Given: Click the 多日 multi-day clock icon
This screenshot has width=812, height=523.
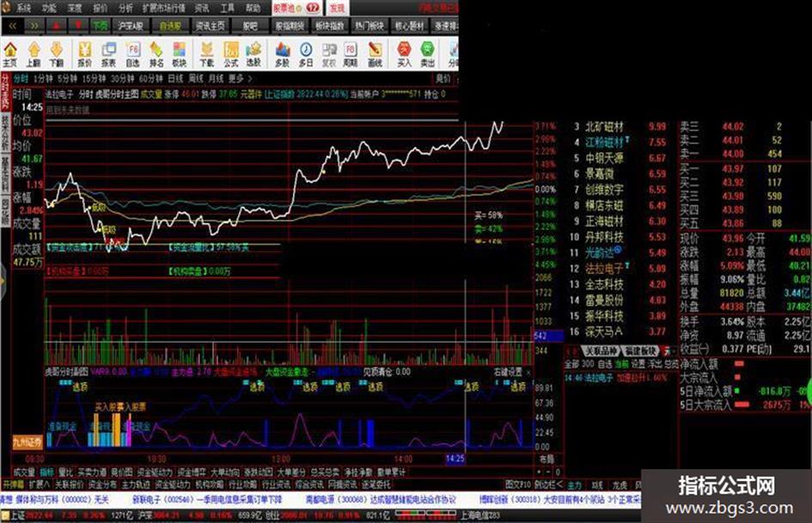Looking at the screenshot, I should click(306, 55).
